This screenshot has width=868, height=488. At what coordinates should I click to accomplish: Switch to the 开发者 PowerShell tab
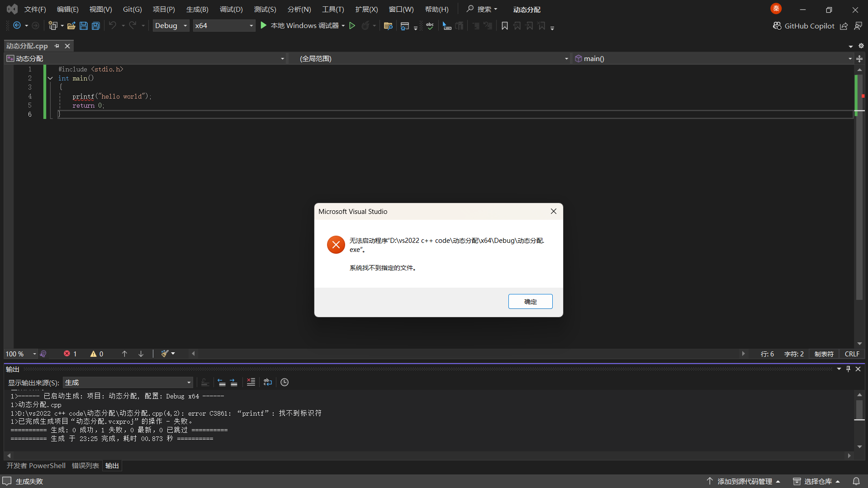pyautogui.click(x=36, y=466)
